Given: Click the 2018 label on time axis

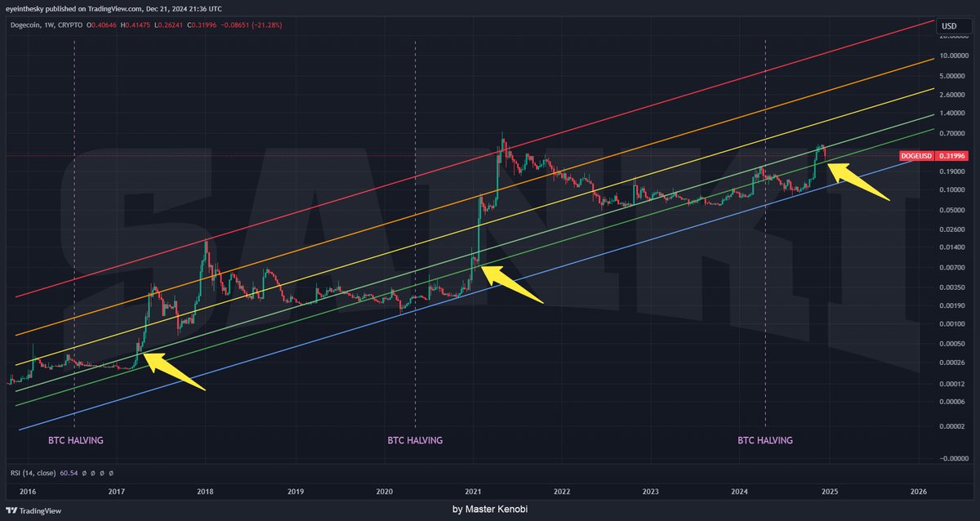Looking at the screenshot, I should click(205, 492).
